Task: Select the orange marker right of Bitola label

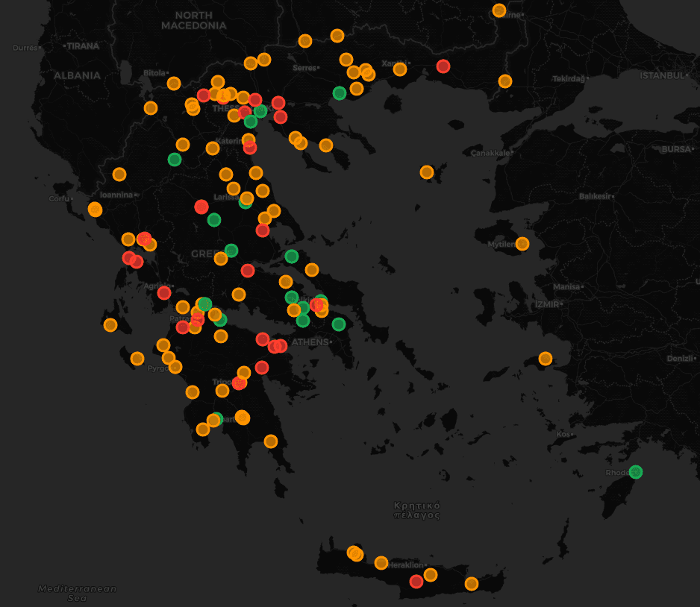Action: pos(174,83)
